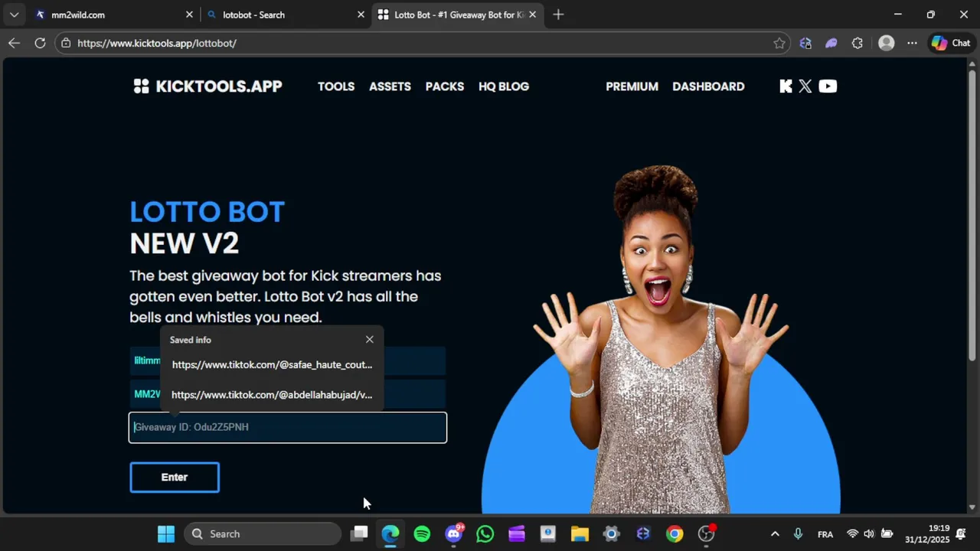Open the browser extensions puzzle icon
The height and width of the screenshot is (551, 980).
tap(857, 43)
